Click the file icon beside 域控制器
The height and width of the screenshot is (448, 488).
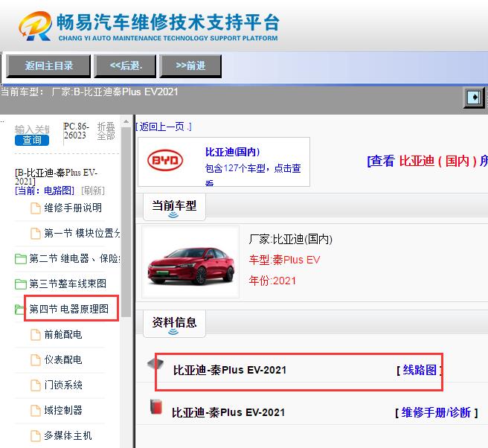pos(36,411)
